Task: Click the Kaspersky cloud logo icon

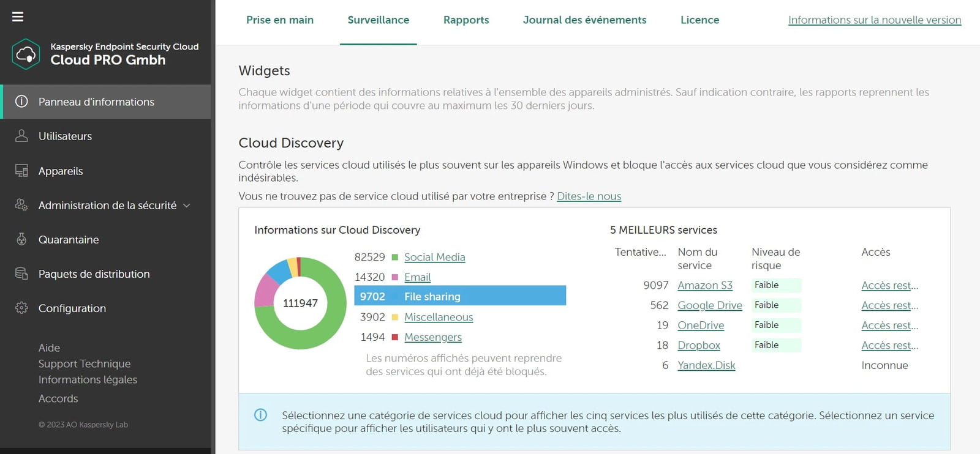Action: click(26, 54)
